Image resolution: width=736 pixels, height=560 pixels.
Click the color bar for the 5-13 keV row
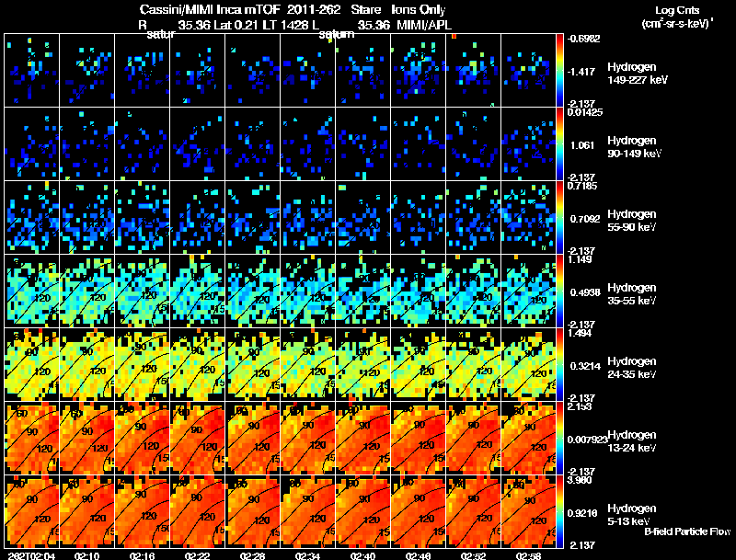coord(559,512)
